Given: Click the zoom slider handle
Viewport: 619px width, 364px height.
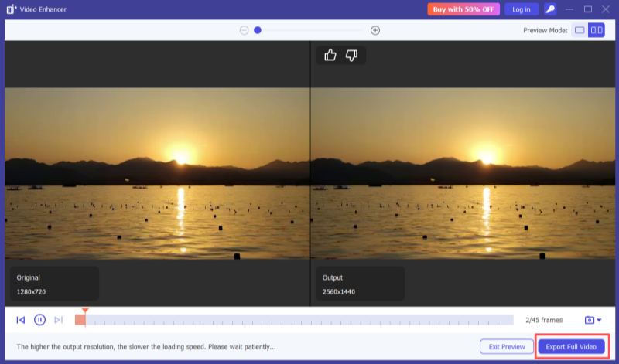Looking at the screenshot, I should pos(258,30).
